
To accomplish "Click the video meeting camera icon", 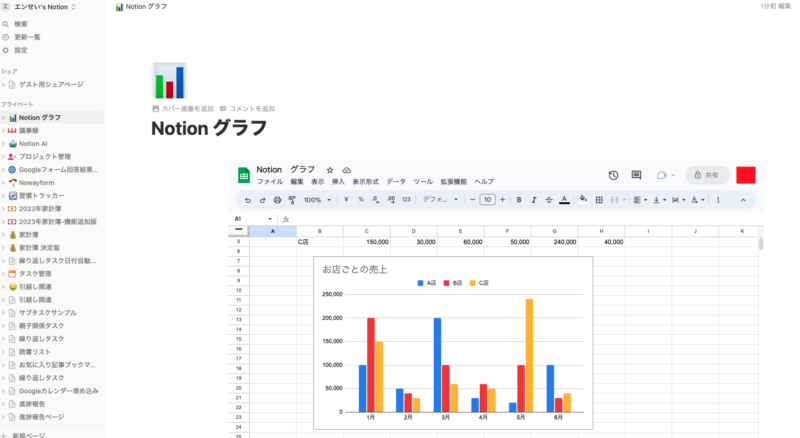I will pyautogui.click(x=662, y=175).
